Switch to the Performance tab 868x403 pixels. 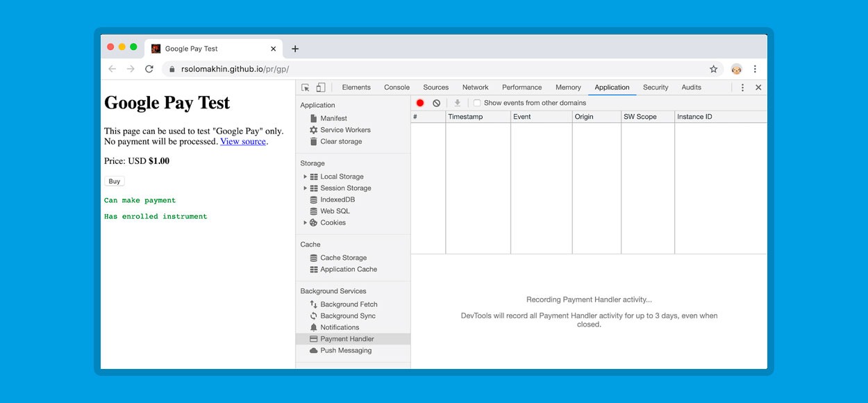click(521, 88)
